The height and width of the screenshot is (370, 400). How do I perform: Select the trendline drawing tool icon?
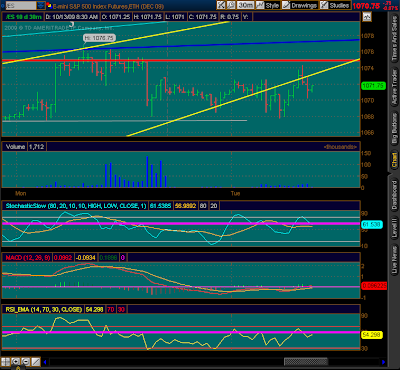tap(36, 362)
